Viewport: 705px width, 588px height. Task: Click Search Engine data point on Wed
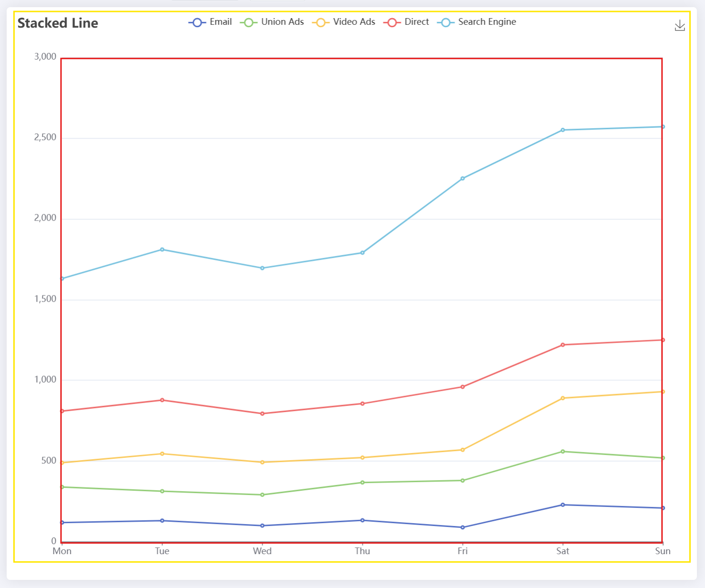pos(262,268)
